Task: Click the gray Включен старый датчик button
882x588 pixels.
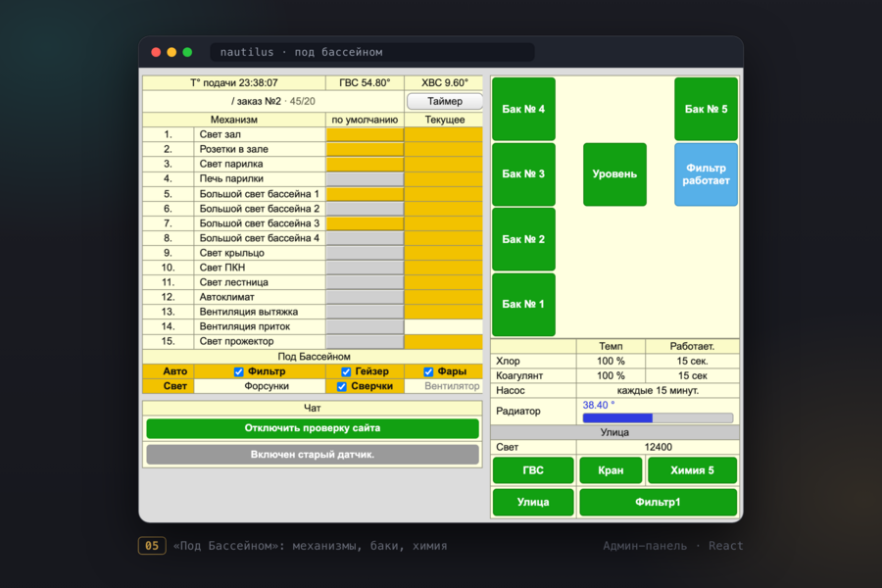Action: pos(313,455)
